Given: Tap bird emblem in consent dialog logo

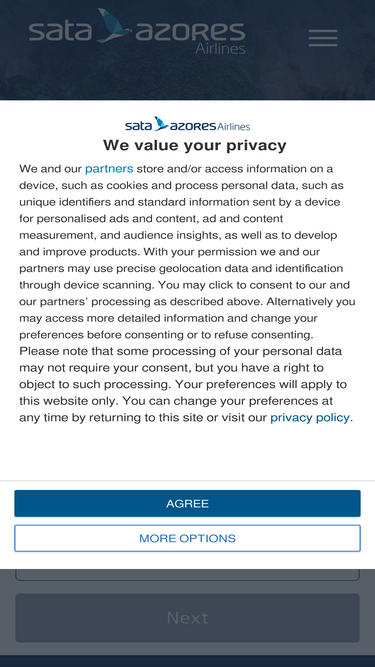Looking at the screenshot, I should pos(161,123).
